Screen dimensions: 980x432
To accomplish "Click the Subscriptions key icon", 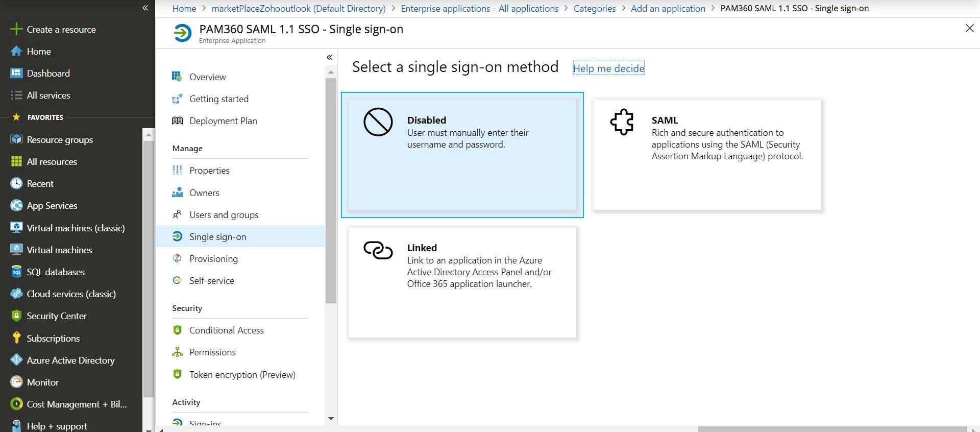I will [x=16, y=338].
